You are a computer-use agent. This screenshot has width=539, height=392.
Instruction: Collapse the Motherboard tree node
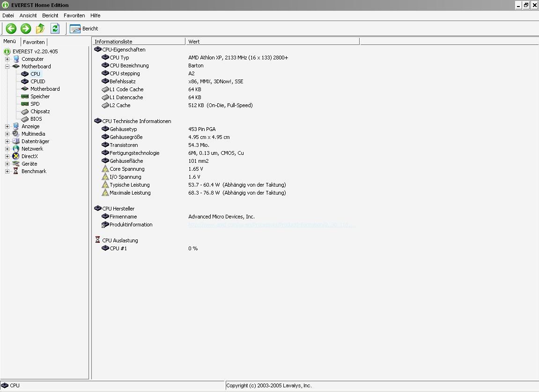(x=7, y=66)
